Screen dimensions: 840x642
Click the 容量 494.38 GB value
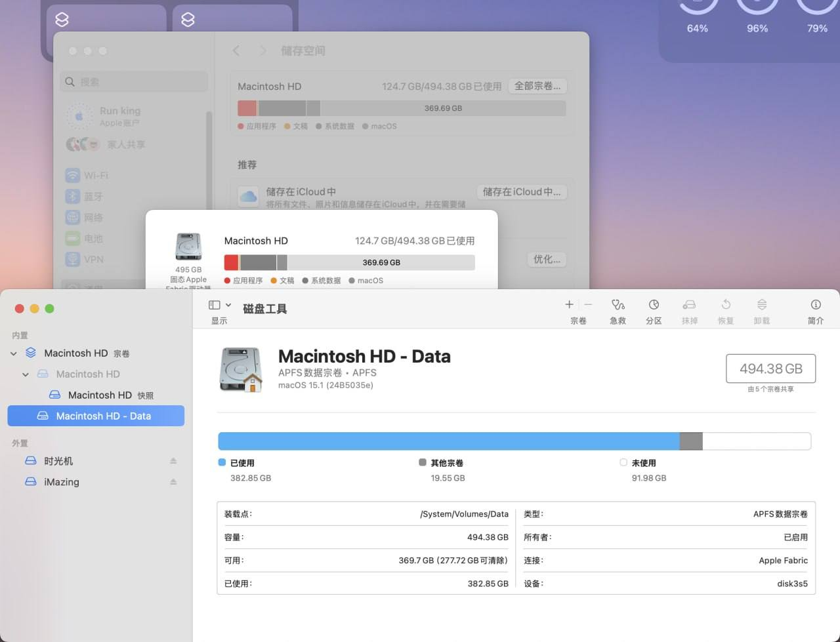[x=488, y=537]
